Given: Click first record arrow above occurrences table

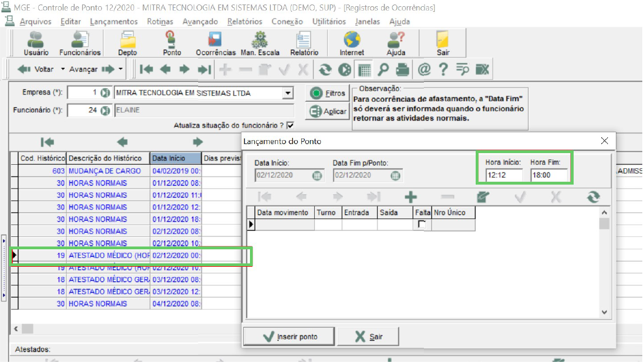Looking at the screenshot, I should [x=47, y=142].
